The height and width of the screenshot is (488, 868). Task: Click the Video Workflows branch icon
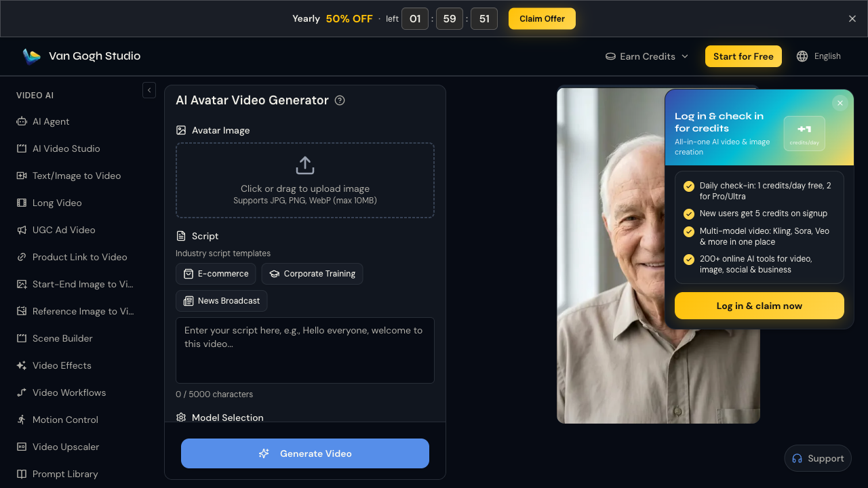coord(22,392)
